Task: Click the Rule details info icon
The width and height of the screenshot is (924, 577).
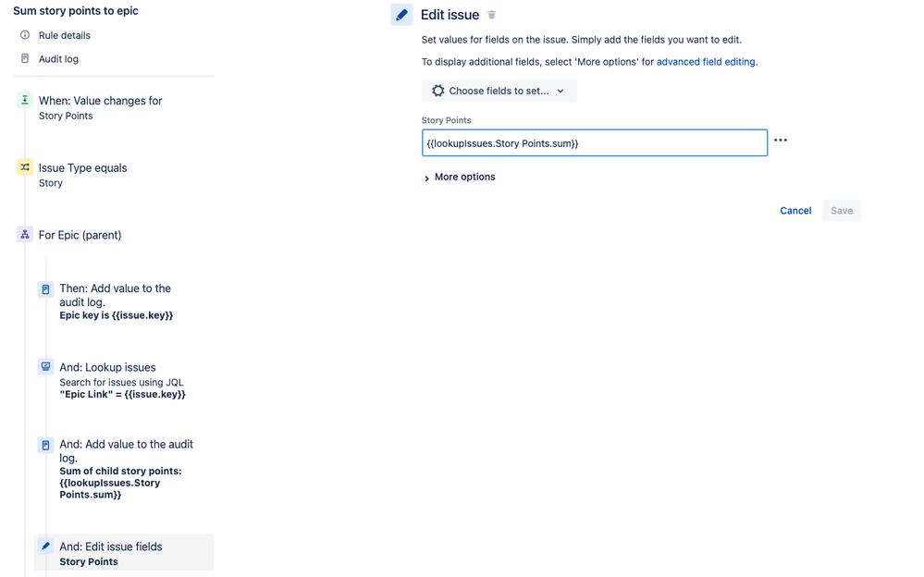Action: coord(25,35)
